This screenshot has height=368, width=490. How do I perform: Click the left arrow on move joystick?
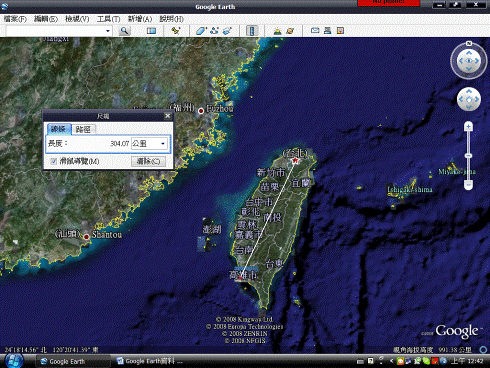tap(461, 99)
